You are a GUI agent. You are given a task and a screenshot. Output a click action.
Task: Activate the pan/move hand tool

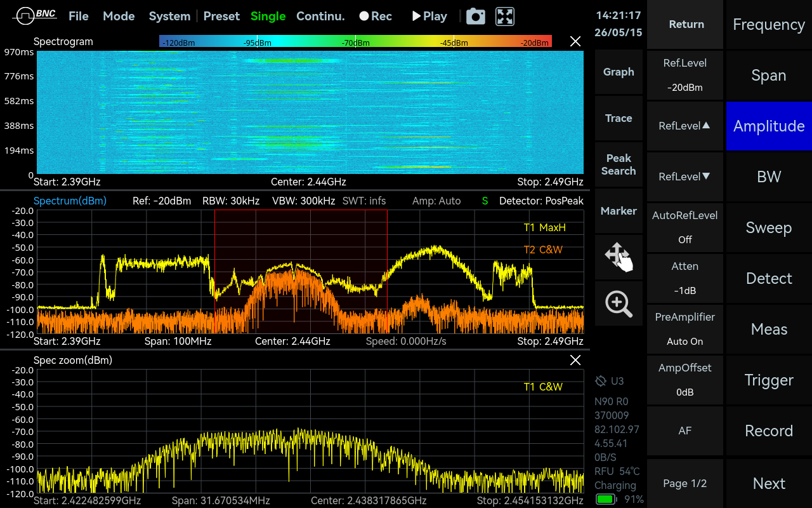click(x=619, y=257)
